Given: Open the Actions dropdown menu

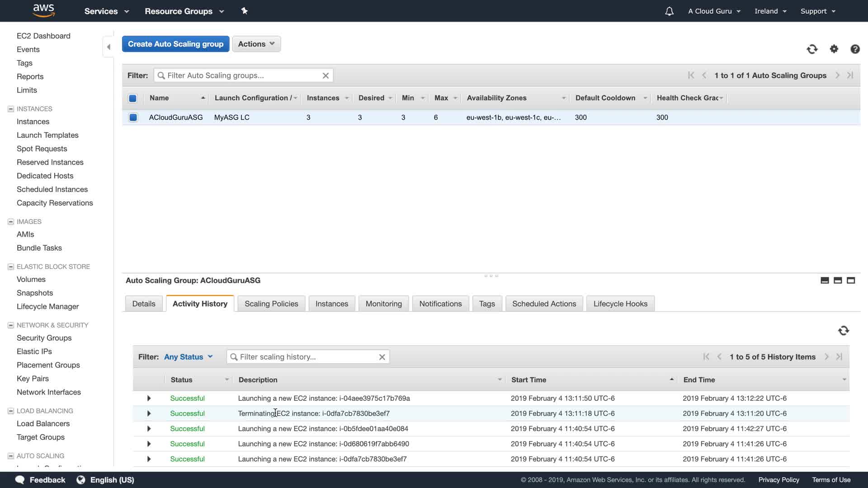Looking at the screenshot, I should point(256,44).
